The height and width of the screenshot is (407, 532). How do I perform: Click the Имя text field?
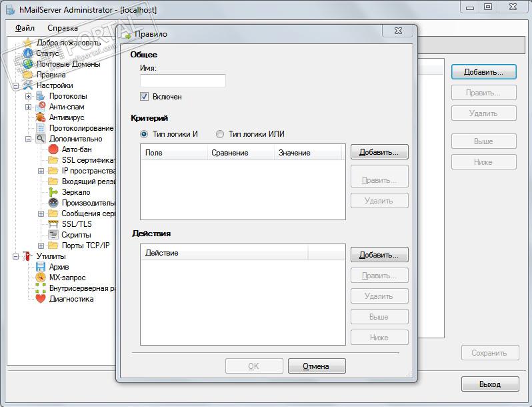tap(183, 81)
